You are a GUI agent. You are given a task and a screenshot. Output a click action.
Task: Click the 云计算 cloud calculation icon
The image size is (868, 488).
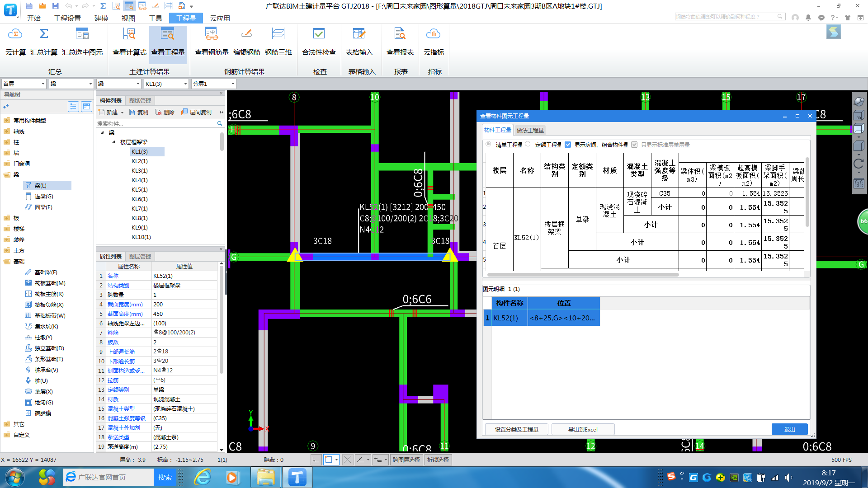tap(15, 42)
